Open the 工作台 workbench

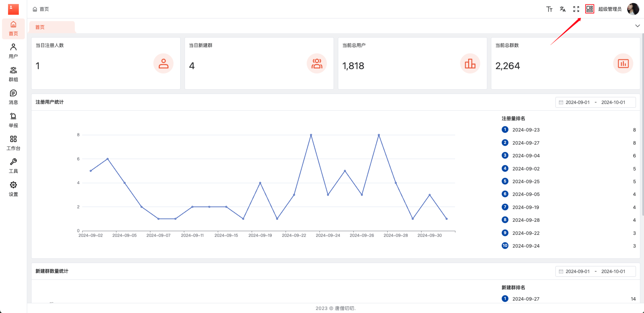click(x=13, y=143)
